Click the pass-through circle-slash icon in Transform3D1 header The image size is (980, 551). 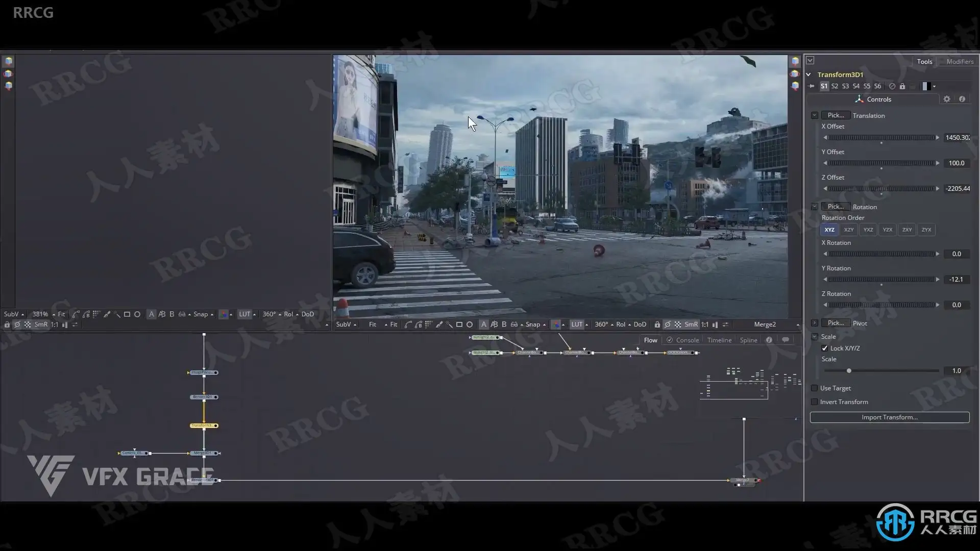(x=892, y=86)
